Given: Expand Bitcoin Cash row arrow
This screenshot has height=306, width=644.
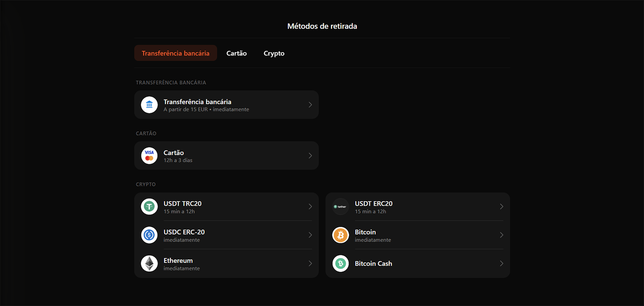Looking at the screenshot, I should tap(502, 264).
